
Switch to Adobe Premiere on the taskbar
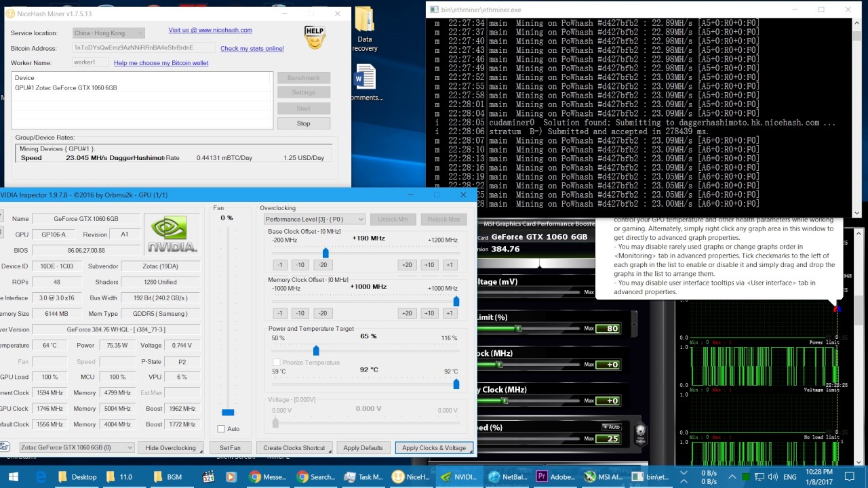click(555, 476)
